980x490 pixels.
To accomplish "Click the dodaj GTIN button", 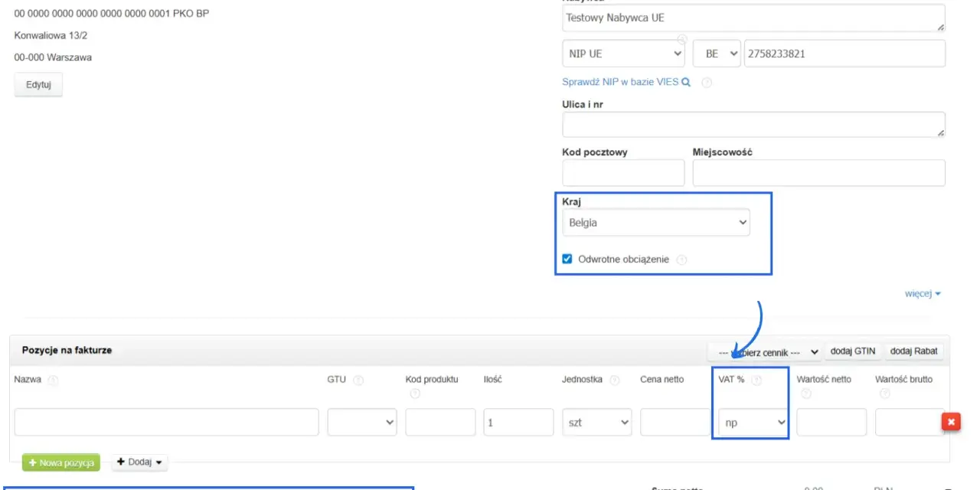I will click(x=854, y=351).
